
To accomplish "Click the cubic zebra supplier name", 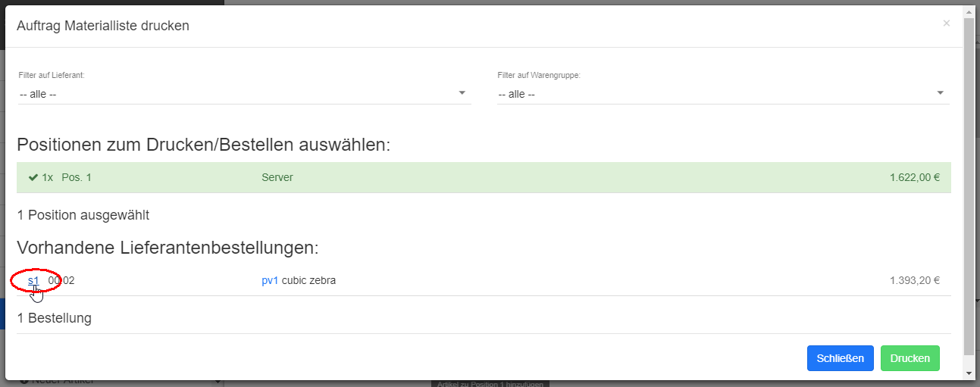I will (308, 280).
